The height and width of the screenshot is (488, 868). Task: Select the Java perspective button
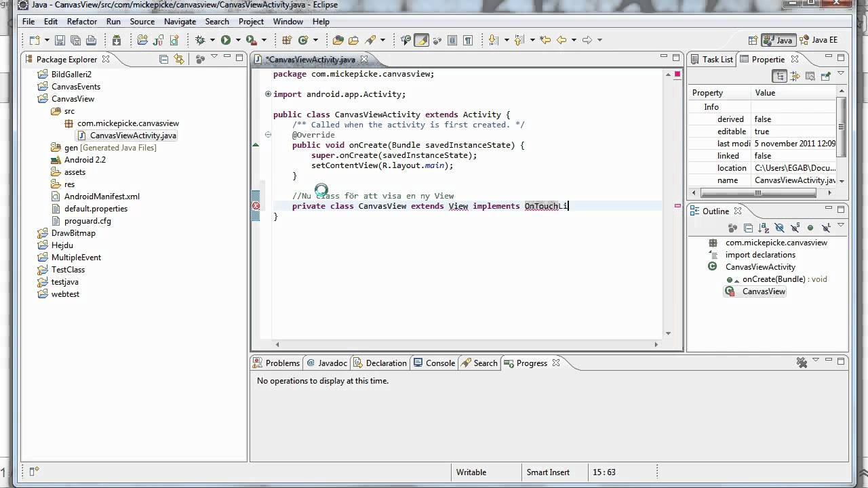click(x=777, y=40)
